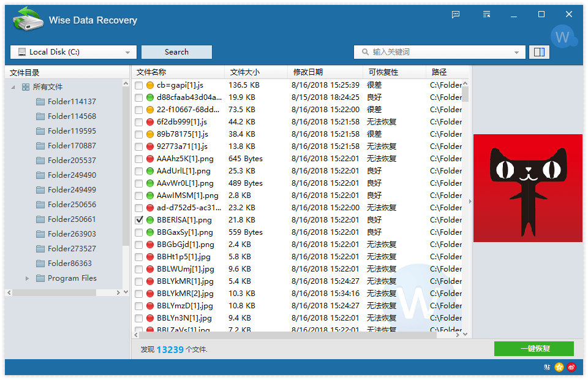Viewport: 588px width, 380px height.
Task: Select the Folder273527 folder
Action: 66,249
